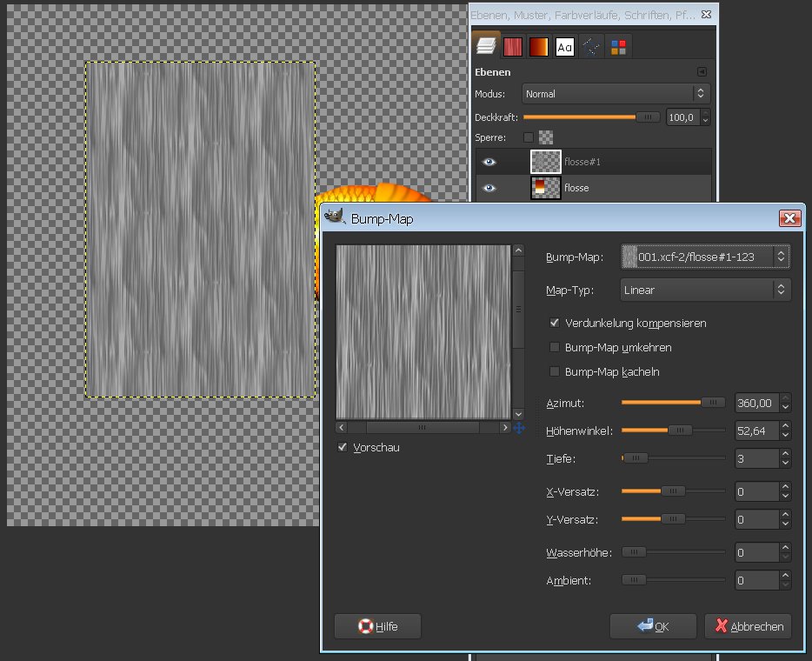Hide the flosse#1 layer via eye icon
Image resolution: width=812 pixels, height=661 pixels.
coord(489,162)
